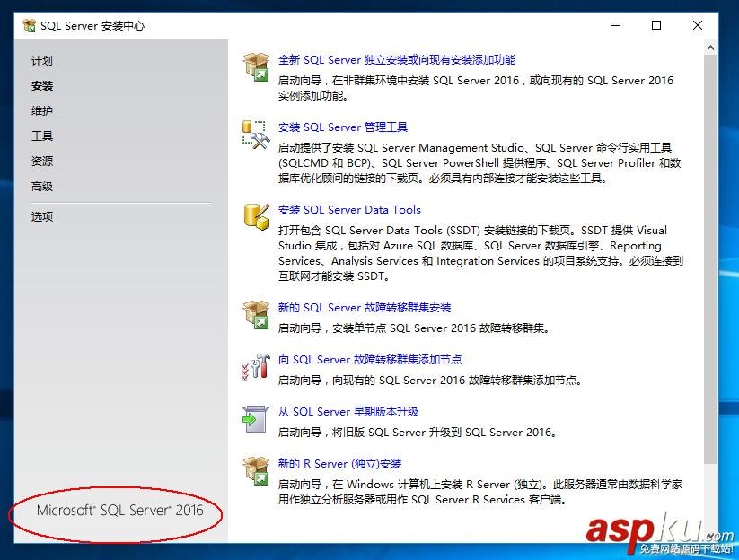
Task: Click the 安装 SQL Server Data Tools link
Action: point(349,210)
